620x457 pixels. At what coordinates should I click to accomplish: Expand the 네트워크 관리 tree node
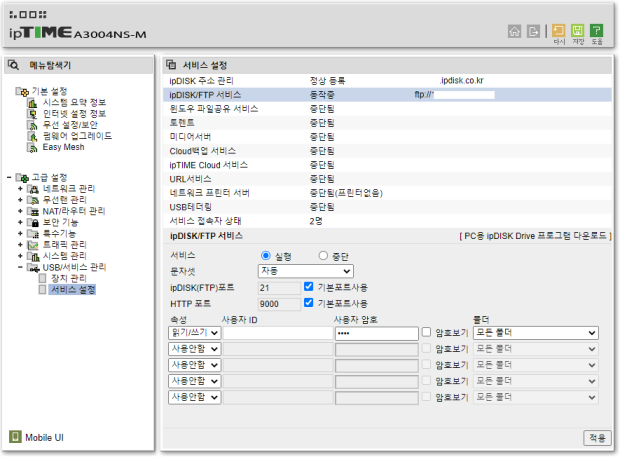click(20, 189)
